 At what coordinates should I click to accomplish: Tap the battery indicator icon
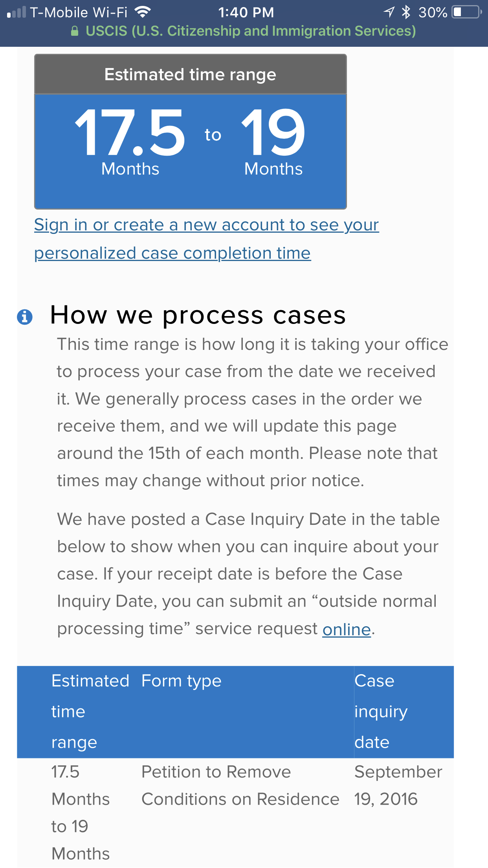(x=467, y=12)
